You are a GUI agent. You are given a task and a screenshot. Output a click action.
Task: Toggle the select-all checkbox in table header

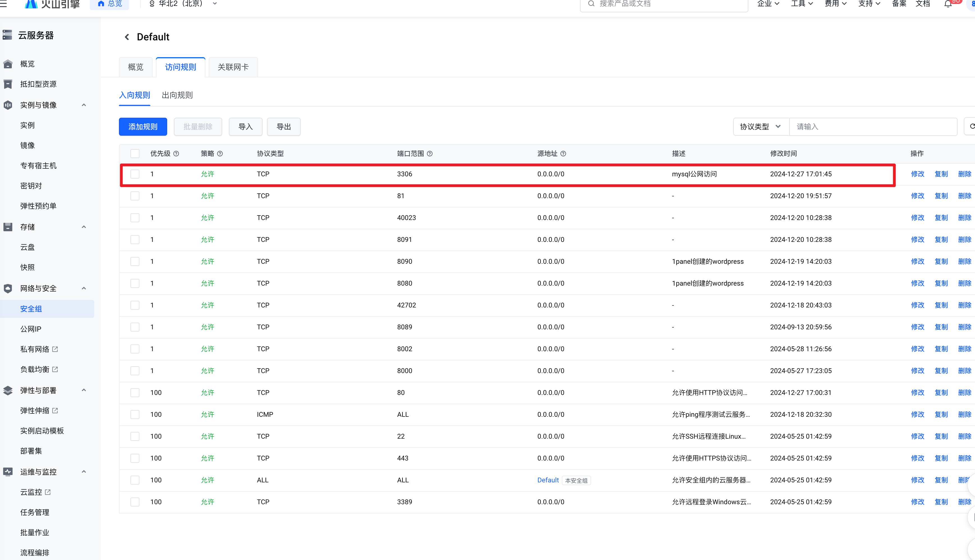click(135, 154)
